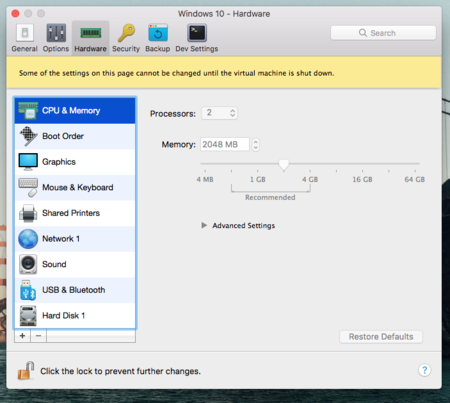
Task: Select USB & Bluetooth item
Action: pos(75,290)
